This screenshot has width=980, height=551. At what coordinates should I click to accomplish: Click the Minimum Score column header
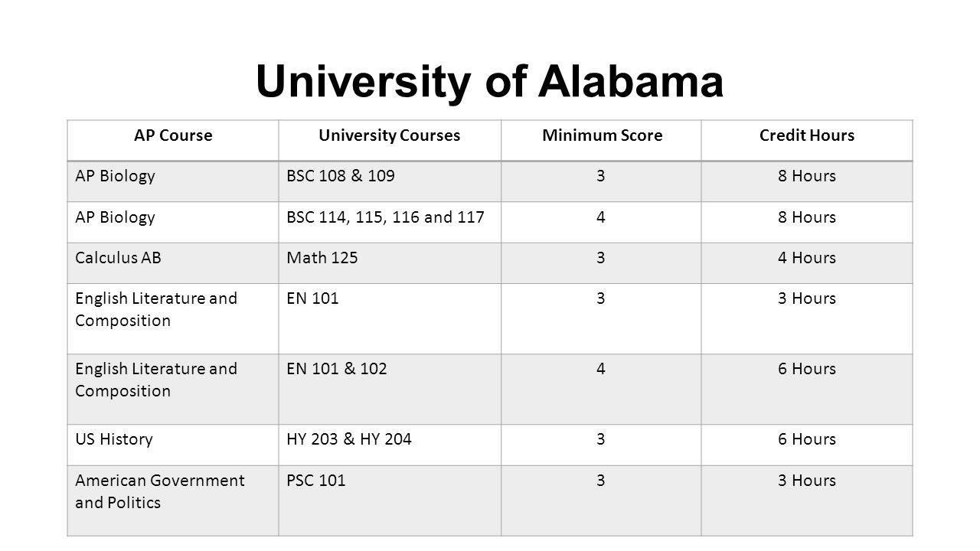click(x=602, y=135)
